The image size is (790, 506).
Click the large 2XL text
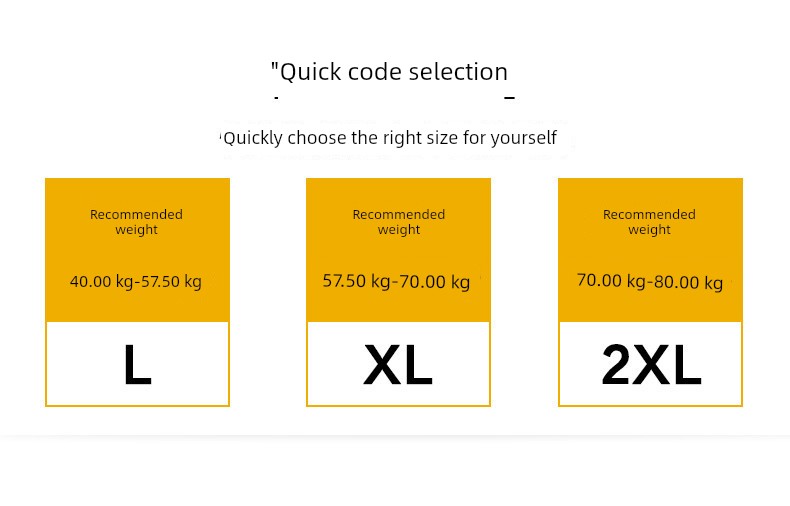651,365
